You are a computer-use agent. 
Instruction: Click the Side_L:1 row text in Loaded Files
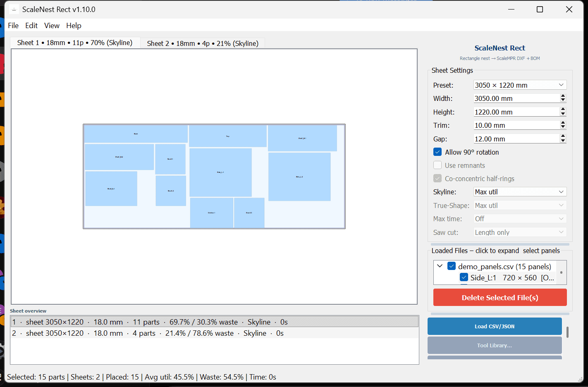[512, 278]
